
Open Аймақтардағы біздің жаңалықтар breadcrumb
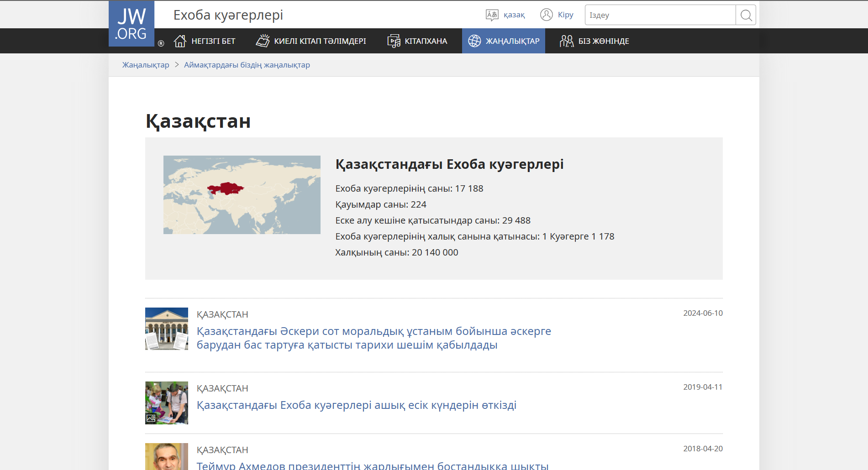[x=247, y=65]
